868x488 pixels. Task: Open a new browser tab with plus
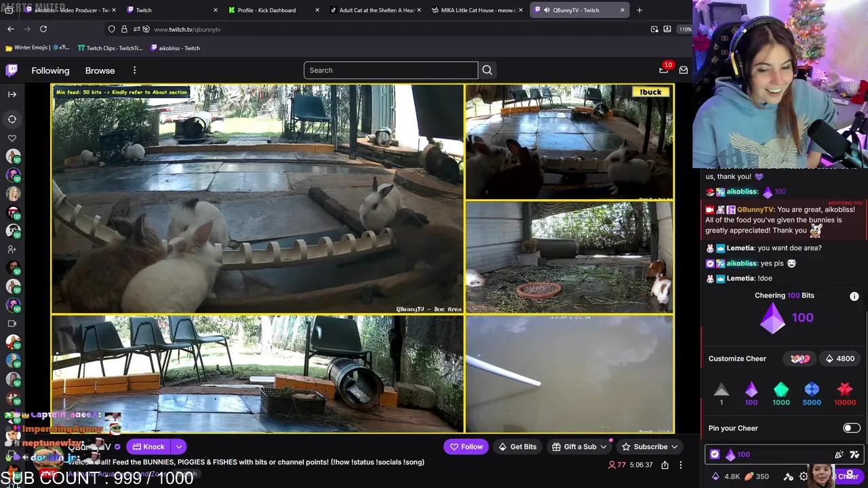click(x=639, y=10)
